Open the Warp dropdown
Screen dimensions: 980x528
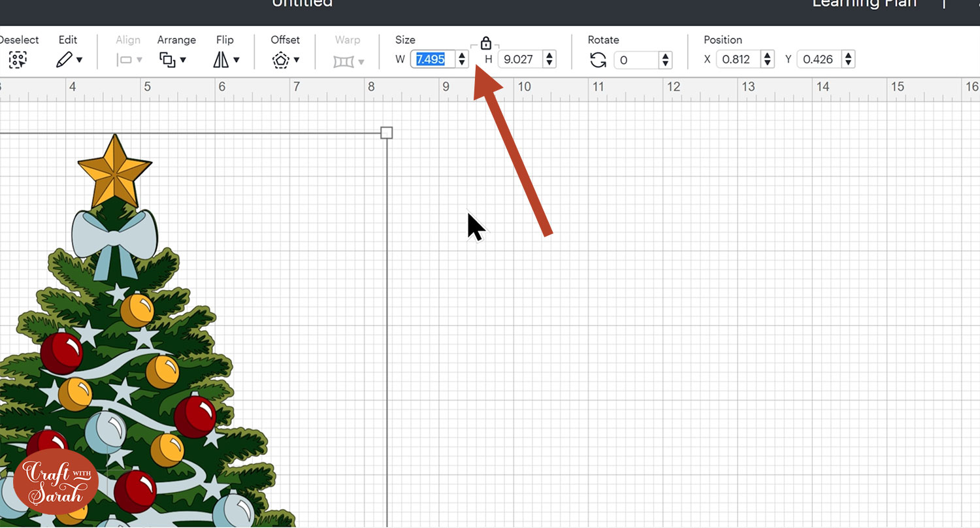[348, 61]
